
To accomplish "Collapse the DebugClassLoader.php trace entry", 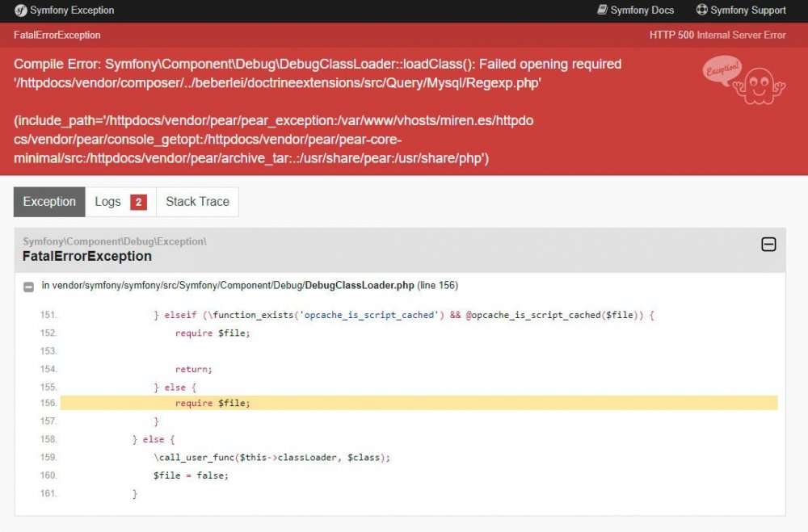I will click(29, 287).
